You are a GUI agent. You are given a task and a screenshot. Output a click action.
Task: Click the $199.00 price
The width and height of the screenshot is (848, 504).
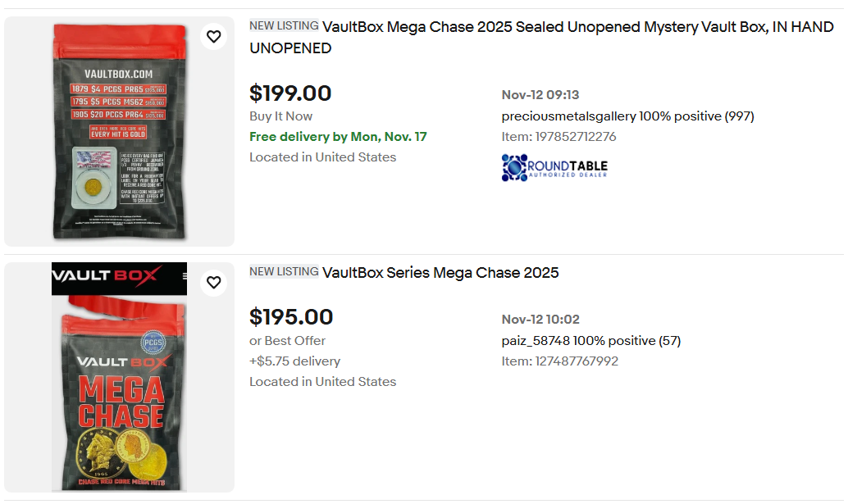(x=290, y=93)
